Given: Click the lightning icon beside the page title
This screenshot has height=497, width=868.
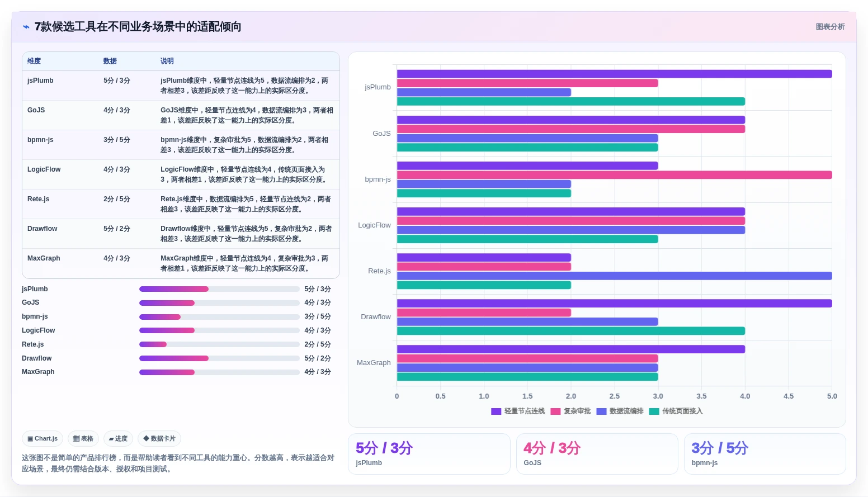Looking at the screenshot, I should pyautogui.click(x=26, y=27).
